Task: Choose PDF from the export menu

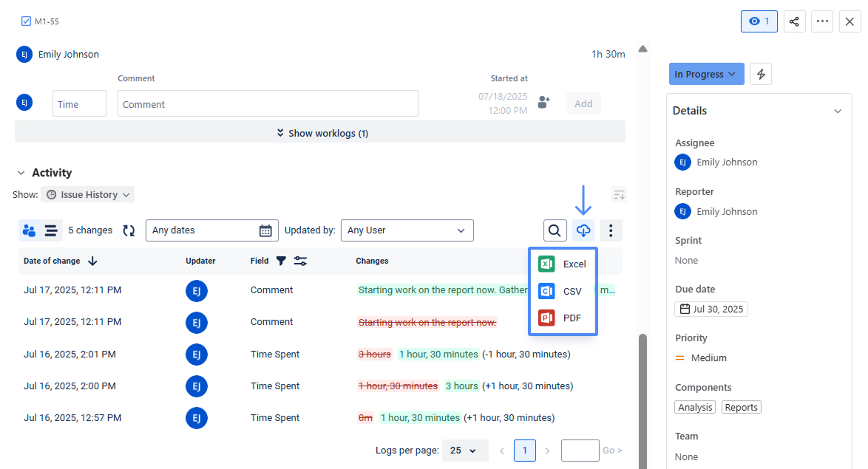Action: (x=563, y=318)
